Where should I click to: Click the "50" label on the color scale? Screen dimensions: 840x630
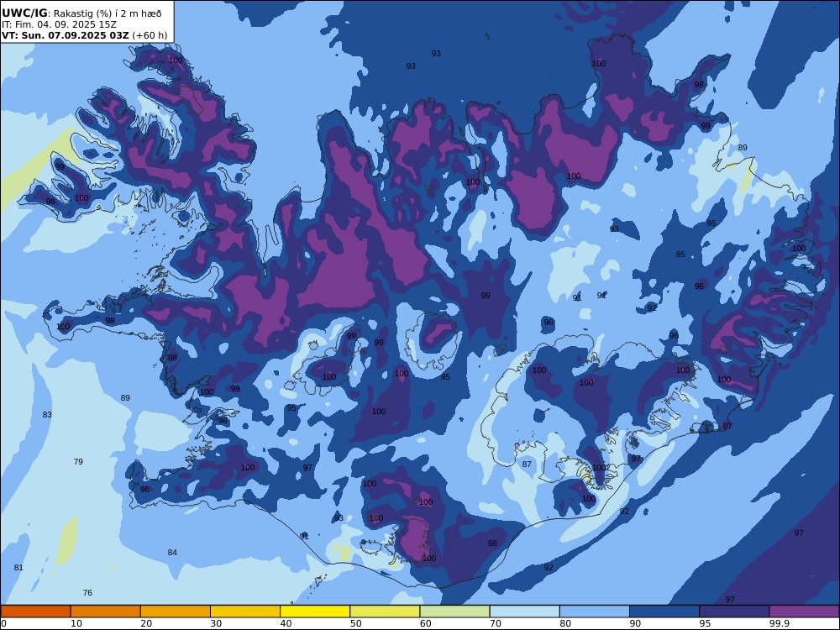point(356,623)
